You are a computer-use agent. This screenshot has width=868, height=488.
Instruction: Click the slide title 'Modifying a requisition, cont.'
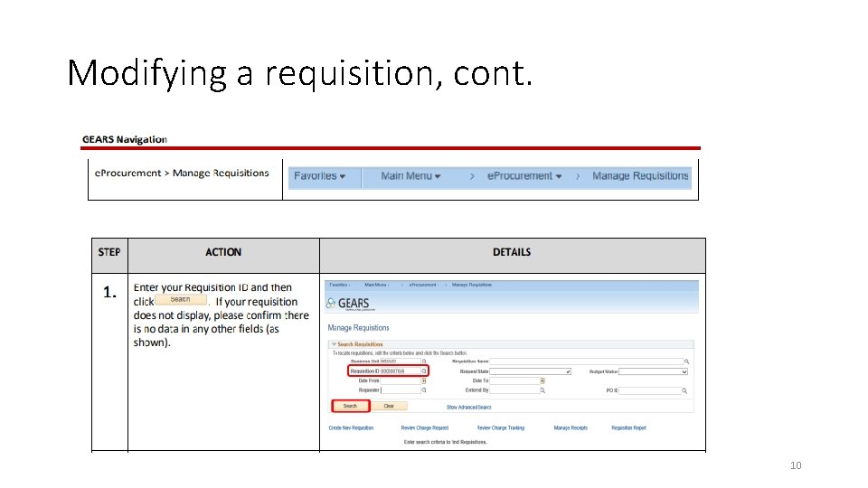299,73
